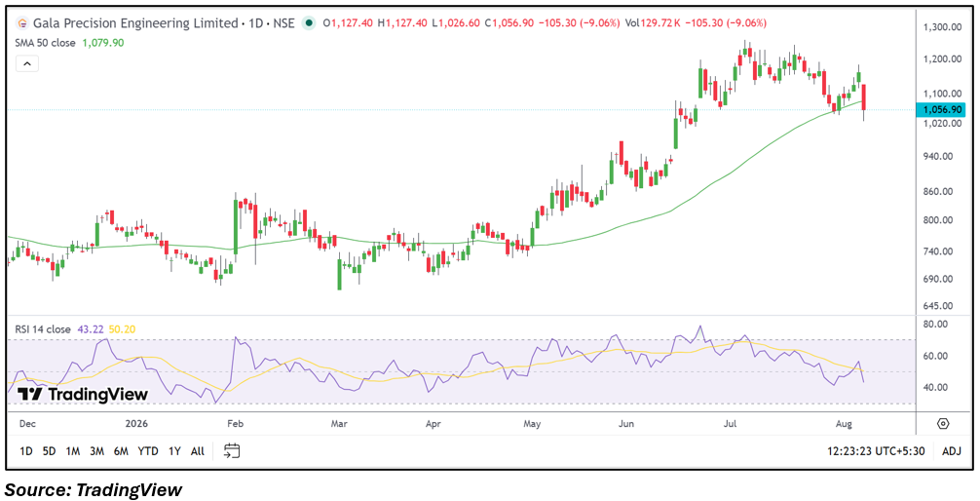Select the YTD time range

[147, 451]
